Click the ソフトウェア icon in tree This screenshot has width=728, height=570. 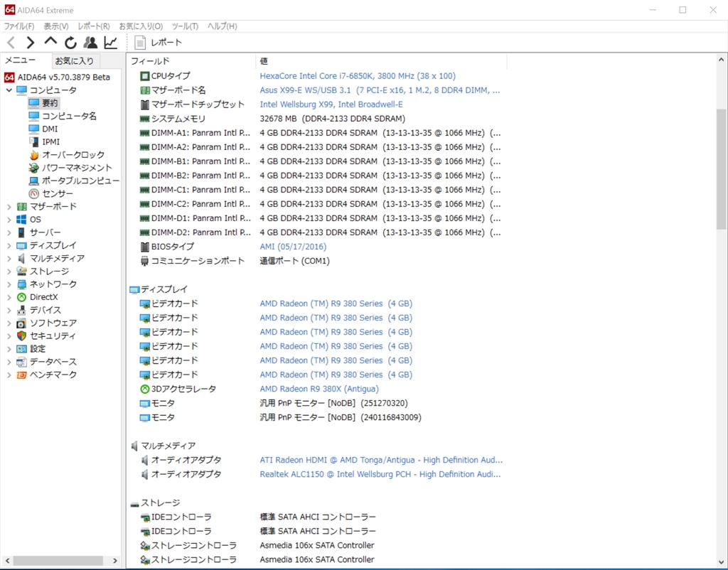point(21,323)
